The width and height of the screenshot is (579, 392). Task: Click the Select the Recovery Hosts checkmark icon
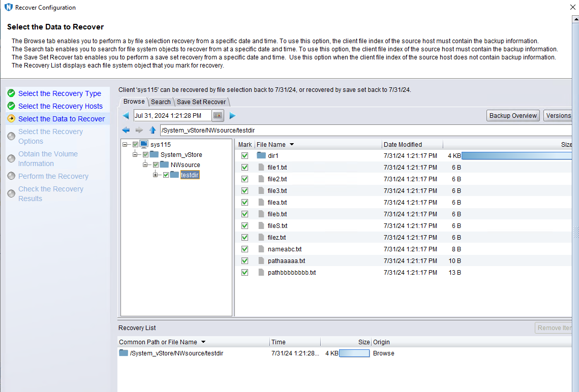click(x=12, y=106)
